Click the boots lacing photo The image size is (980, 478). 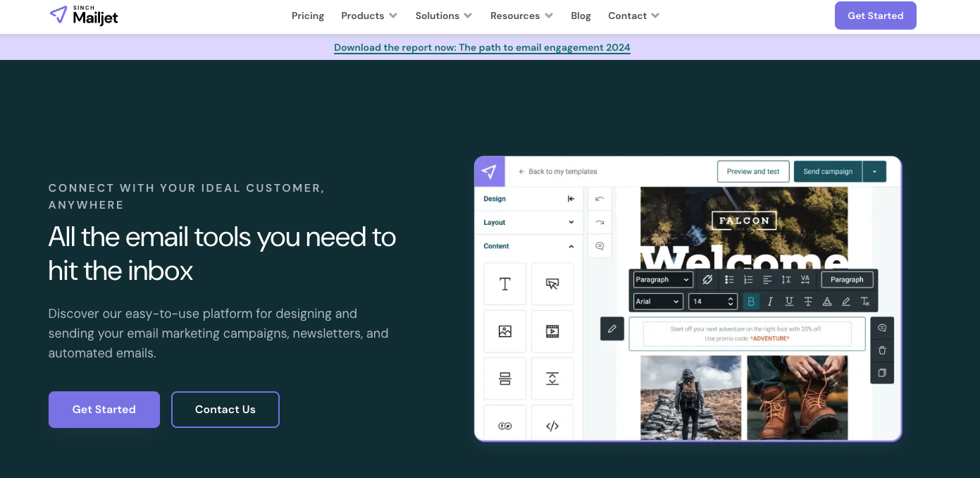point(798,398)
